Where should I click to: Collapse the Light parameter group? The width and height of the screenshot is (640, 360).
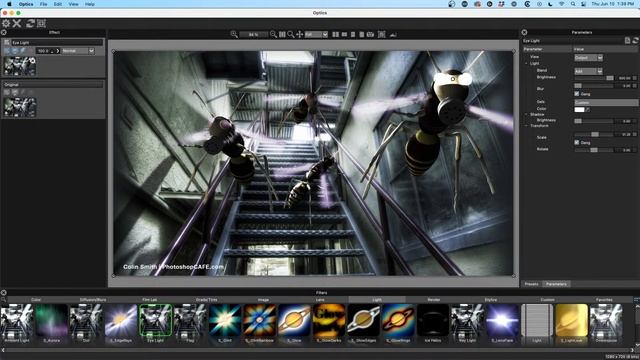(x=527, y=64)
